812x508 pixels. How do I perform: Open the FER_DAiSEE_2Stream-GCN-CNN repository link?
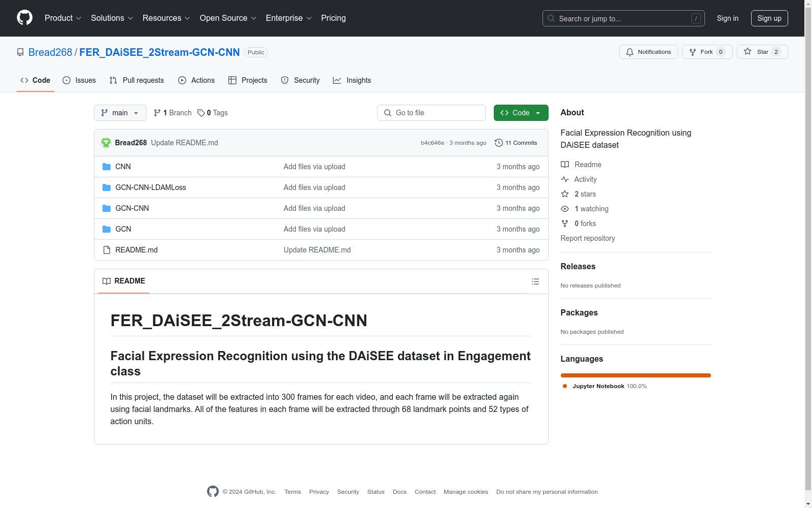pos(159,52)
